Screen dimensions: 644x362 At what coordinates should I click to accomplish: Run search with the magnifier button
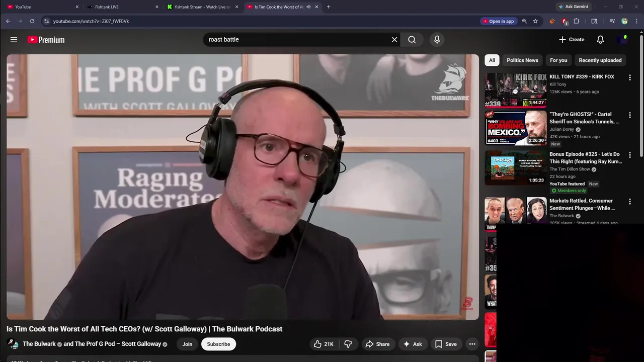pos(412,40)
